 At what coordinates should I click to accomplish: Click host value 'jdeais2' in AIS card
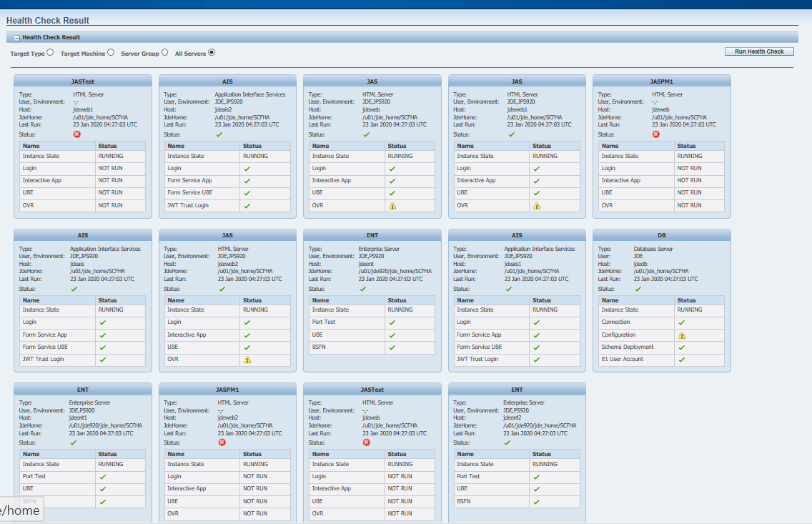[x=223, y=110]
